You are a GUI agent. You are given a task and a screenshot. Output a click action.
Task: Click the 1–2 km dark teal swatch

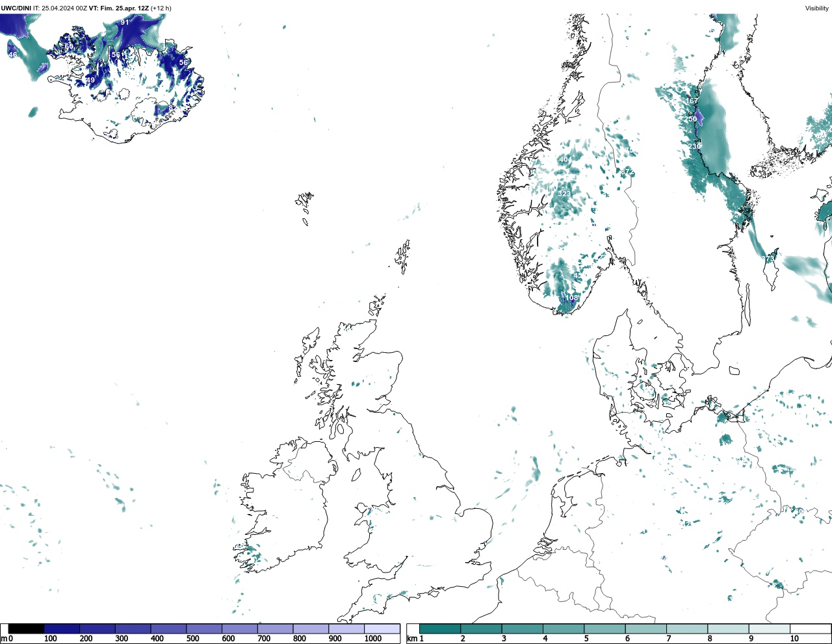[x=440, y=628]
